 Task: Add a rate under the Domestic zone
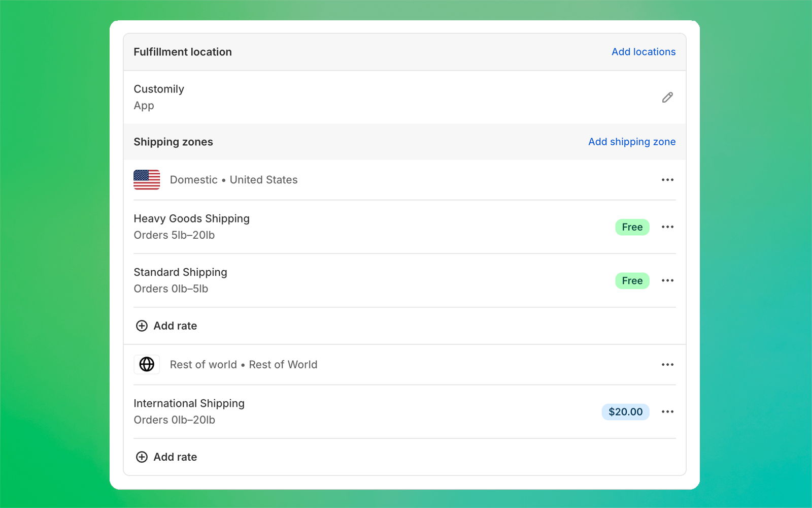pos(175,326)
